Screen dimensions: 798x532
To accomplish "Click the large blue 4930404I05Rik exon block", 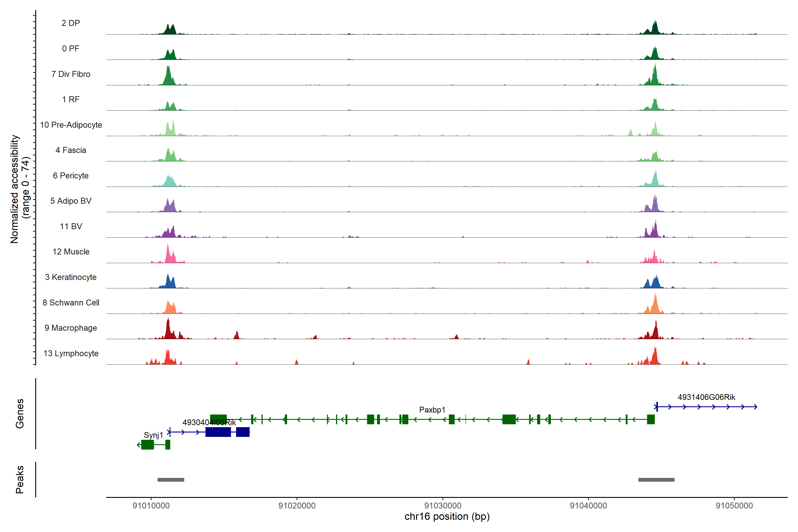I will click(x=218, y=432).
